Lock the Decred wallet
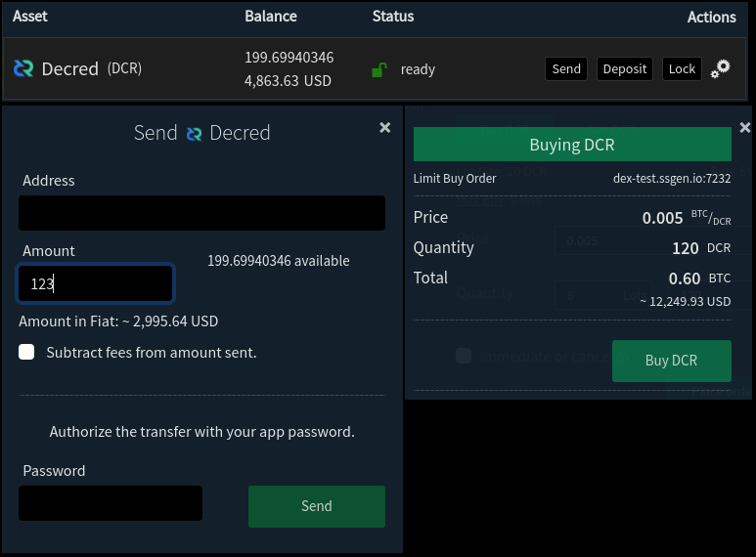756x557 pixels. 682,69
